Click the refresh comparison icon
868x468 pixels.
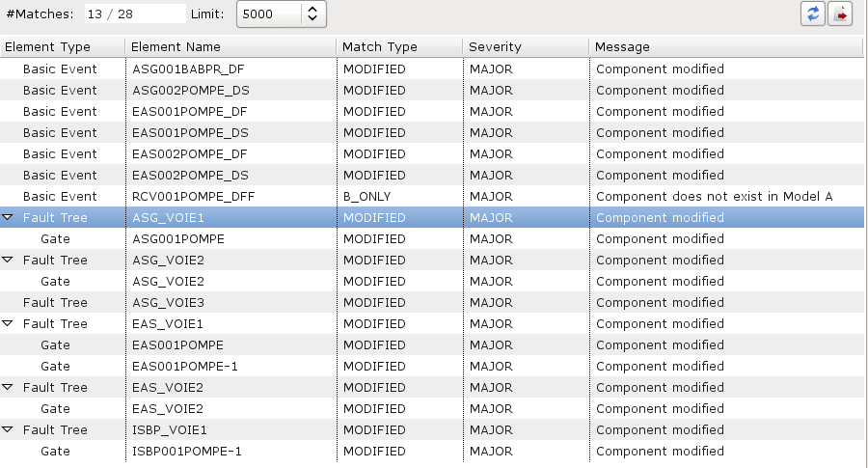[813, 14]
